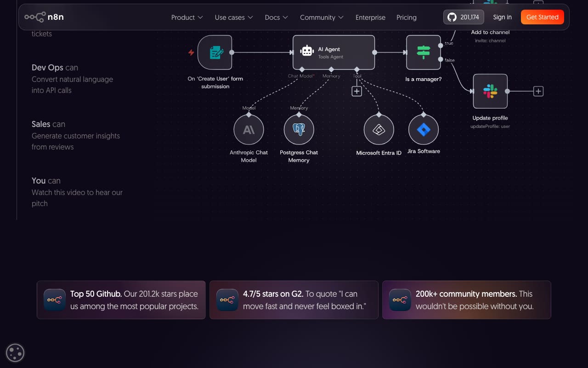Click the 'false' output label of the condition node
This screenshot has height=368, width=588.
click(450, 60)
